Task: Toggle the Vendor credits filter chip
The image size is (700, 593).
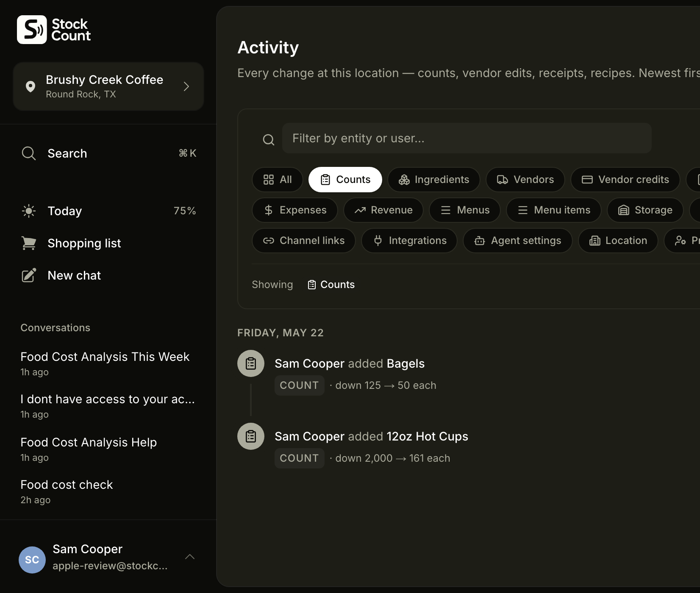Action: (625, 180)
